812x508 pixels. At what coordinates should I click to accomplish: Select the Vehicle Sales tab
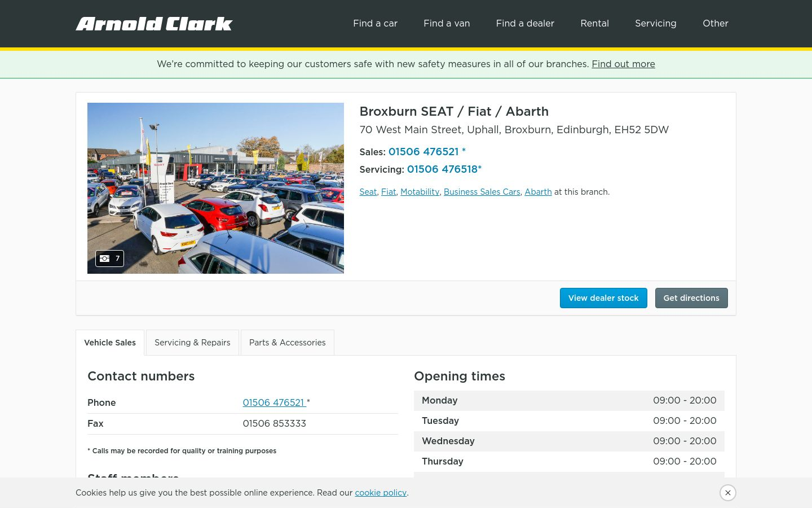[110, 343]
